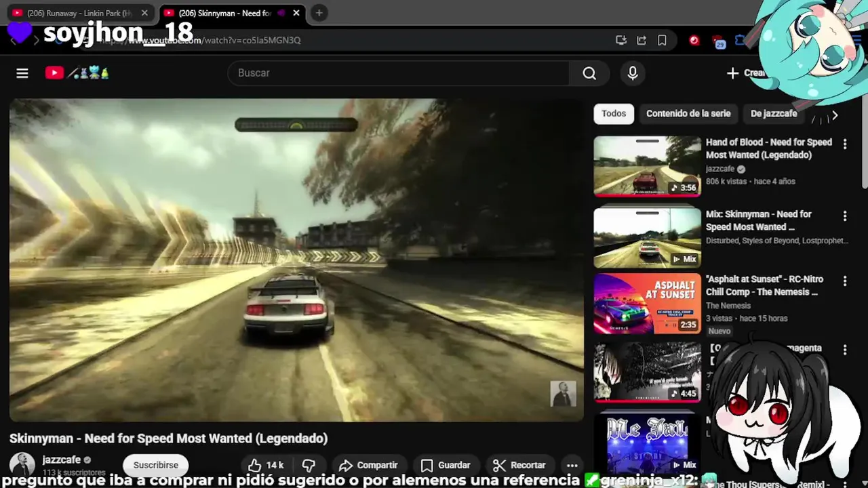Screen dimensions: 868x488
Task: Open "Asphalt at Sunset" RC-Nitro title
Action: (764, 285)
